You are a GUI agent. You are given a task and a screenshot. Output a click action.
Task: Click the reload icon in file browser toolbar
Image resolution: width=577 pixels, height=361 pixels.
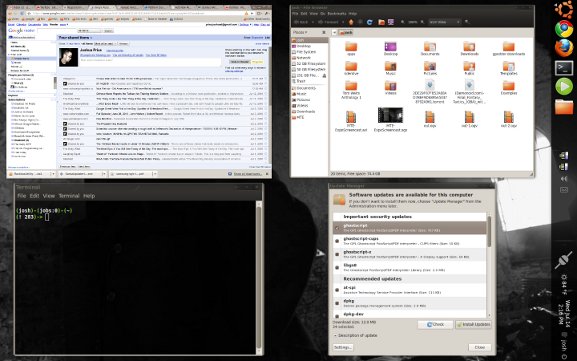click(369, 22)
